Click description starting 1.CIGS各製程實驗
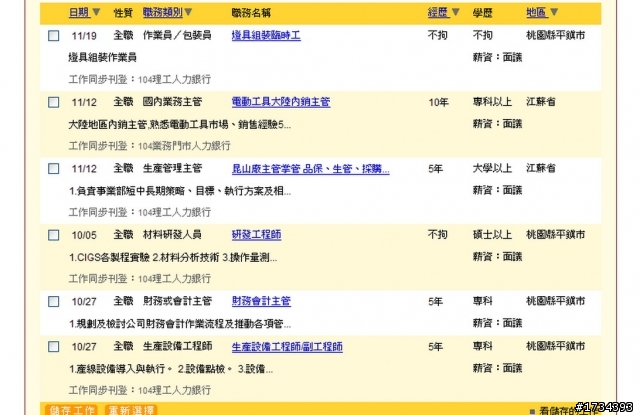Image resolution: width=640 pixels, height=415 pixels. (173, 257)
